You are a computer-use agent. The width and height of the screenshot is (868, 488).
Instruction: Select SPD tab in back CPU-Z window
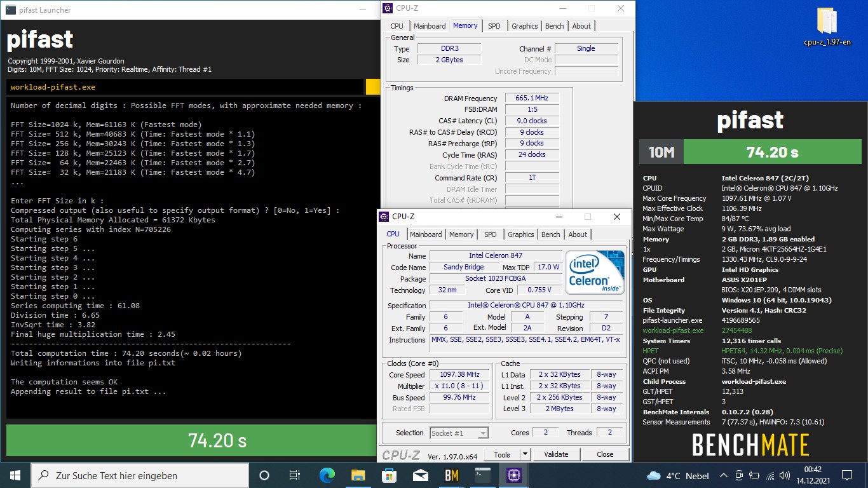494,26
